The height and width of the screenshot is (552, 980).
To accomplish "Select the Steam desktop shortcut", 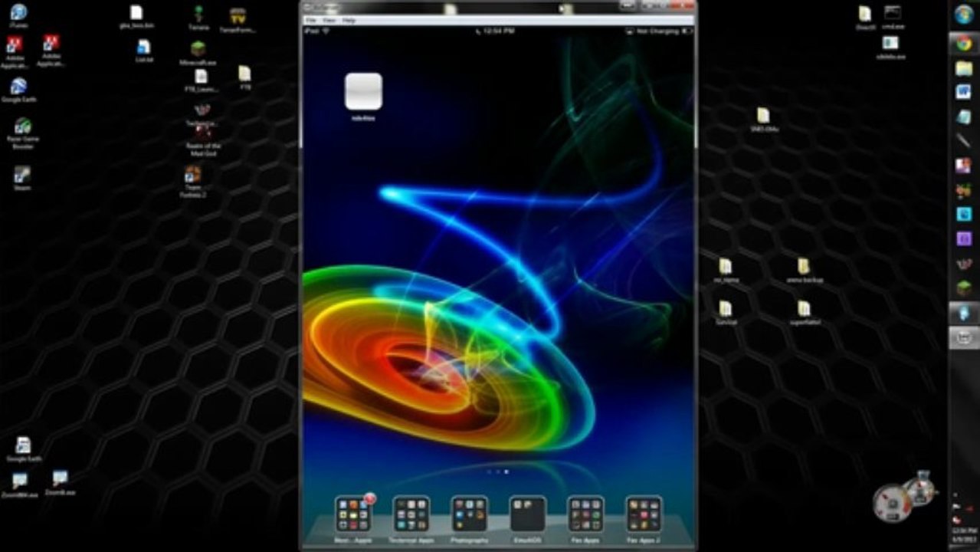I will tap(22, 179).
